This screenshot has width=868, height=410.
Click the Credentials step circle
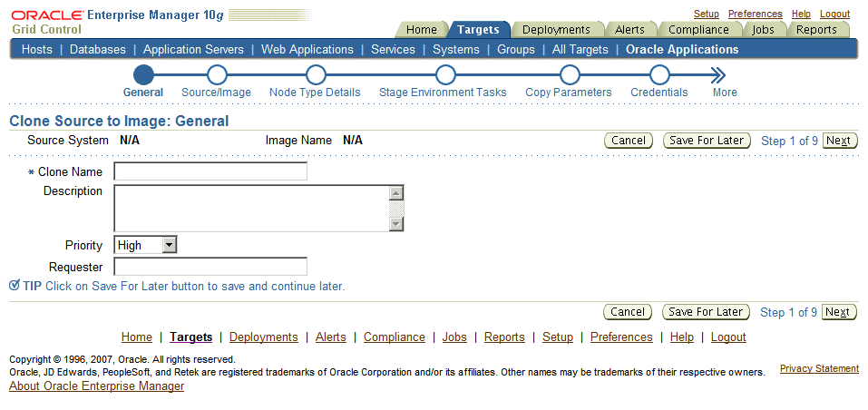tap(659, 74)
